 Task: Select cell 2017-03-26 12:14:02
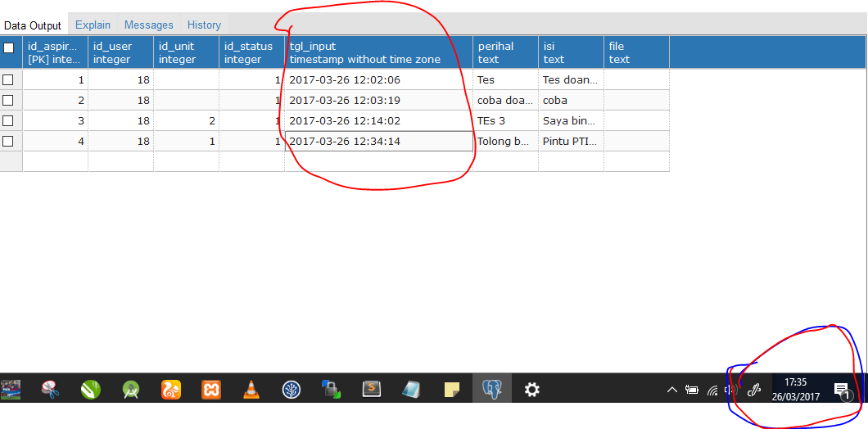[379, 120]
